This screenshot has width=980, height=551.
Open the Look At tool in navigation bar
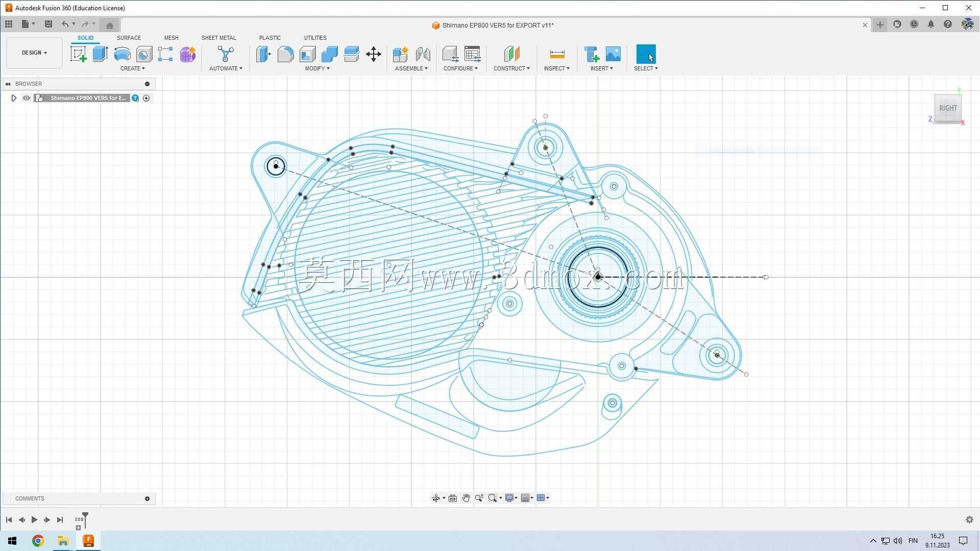(x=452, y=498)
